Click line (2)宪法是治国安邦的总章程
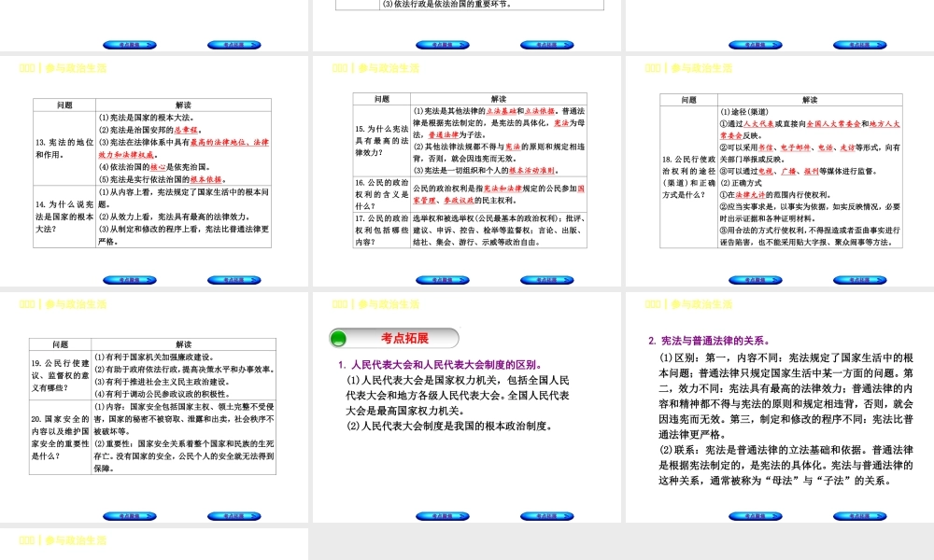934x560 pixels. click(x=150, y=130)
